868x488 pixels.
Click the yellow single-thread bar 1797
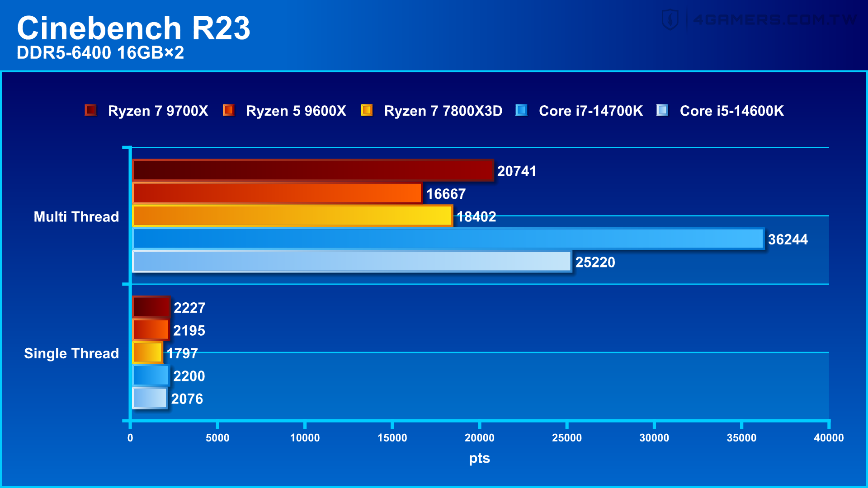click(147, 352)
